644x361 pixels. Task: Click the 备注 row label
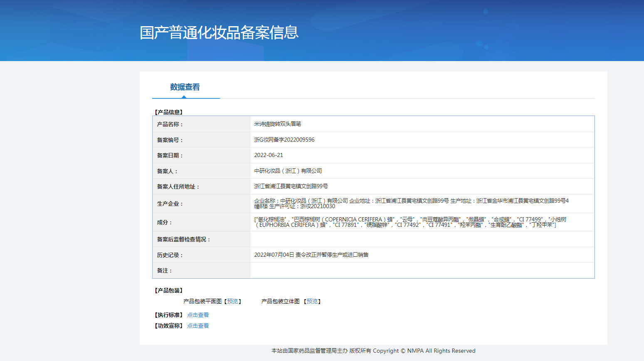(164, 270)
